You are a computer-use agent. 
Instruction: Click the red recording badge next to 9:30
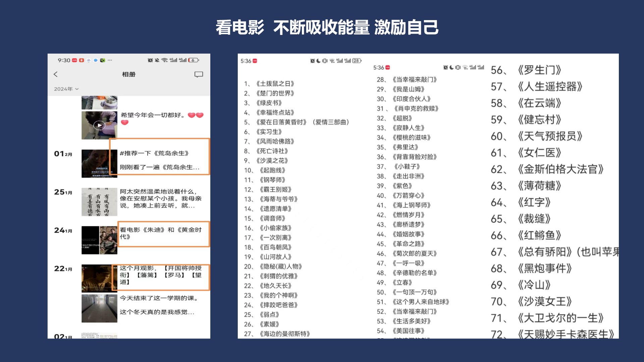point(74,60)
